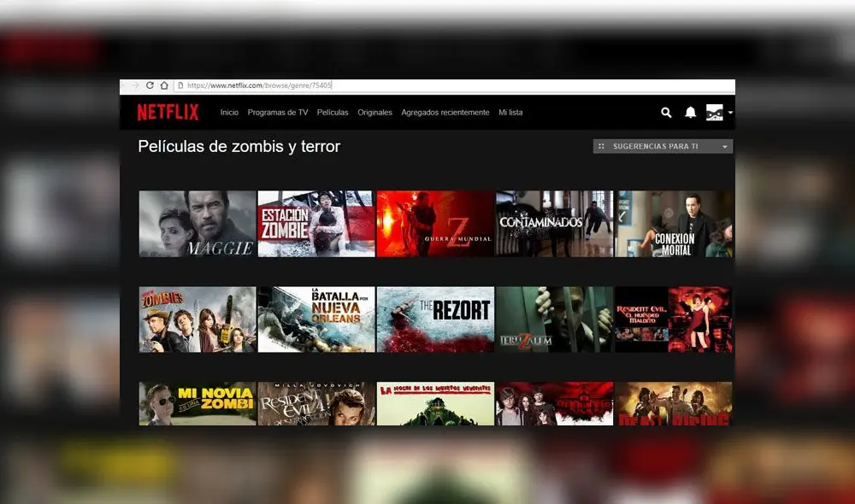Click the Netflix logo
The width and height of the screenshot is (855, 504).
[168, 112]
